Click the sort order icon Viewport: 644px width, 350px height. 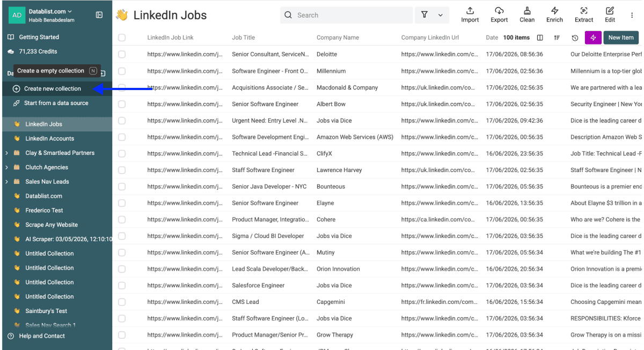pos(557,38)
